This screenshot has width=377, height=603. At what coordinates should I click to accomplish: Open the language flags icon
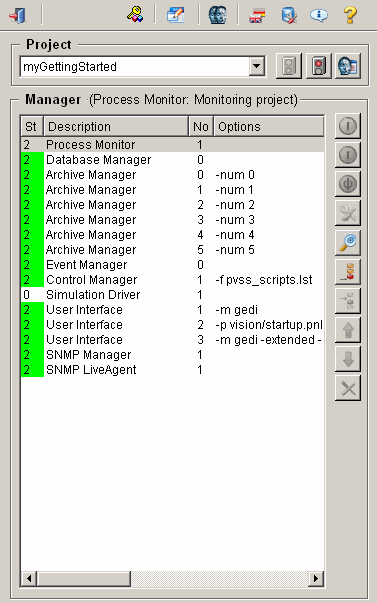coord(257,15)
